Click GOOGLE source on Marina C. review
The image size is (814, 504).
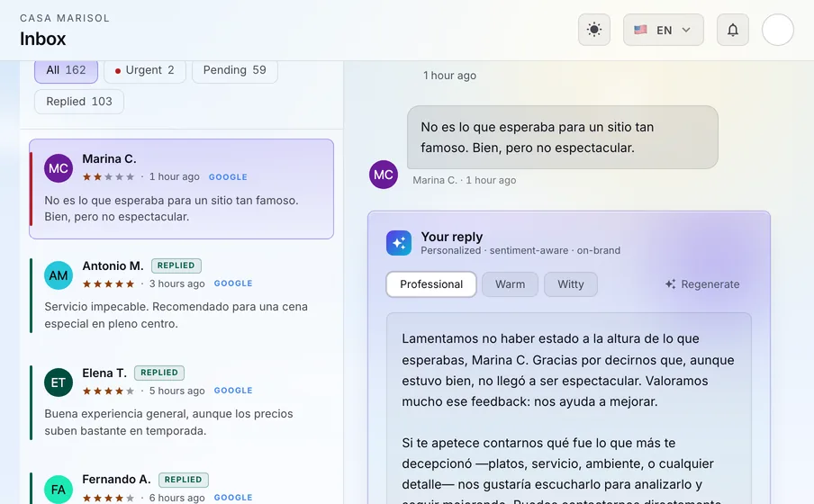pos(228,177)
